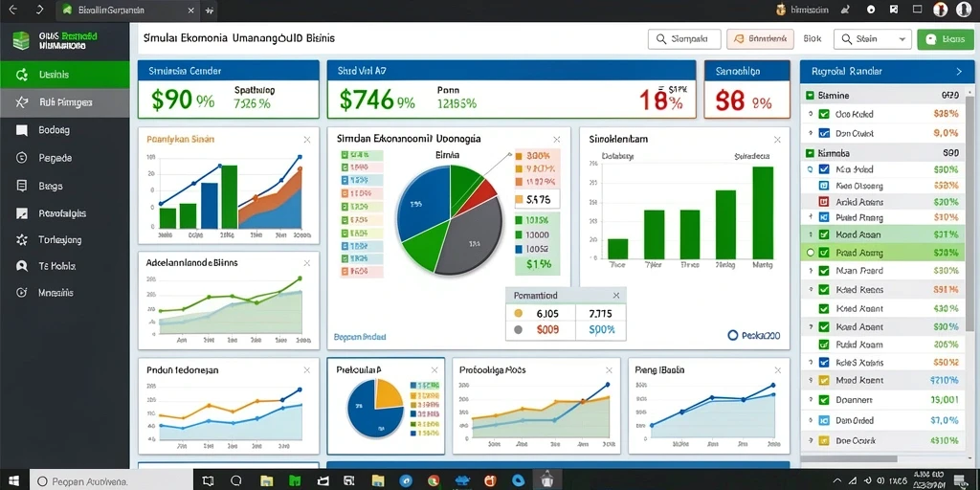Collapse the Kirmaba group in right panel
The height and width of the screenshot is (490, 980).
coord(811,152)
